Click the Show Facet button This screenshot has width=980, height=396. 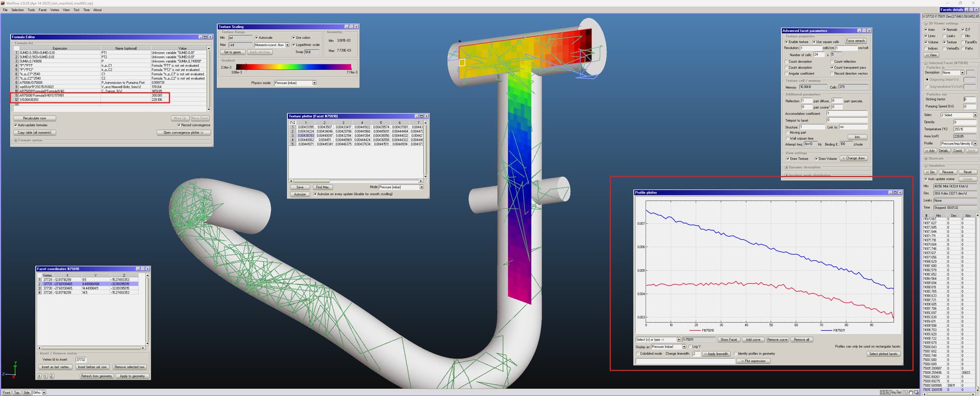728,339
